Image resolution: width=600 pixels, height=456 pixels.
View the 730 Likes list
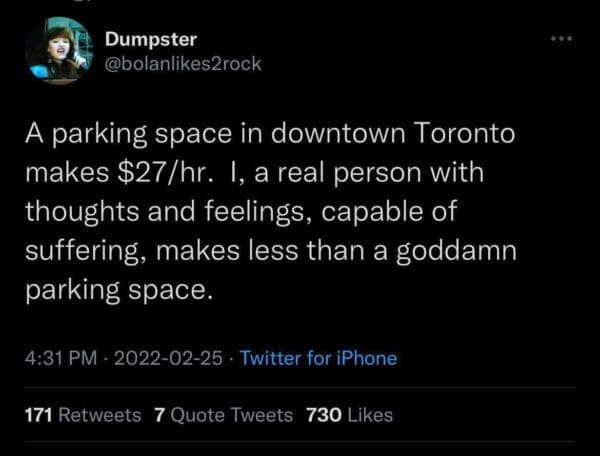(x=349, y=414)
